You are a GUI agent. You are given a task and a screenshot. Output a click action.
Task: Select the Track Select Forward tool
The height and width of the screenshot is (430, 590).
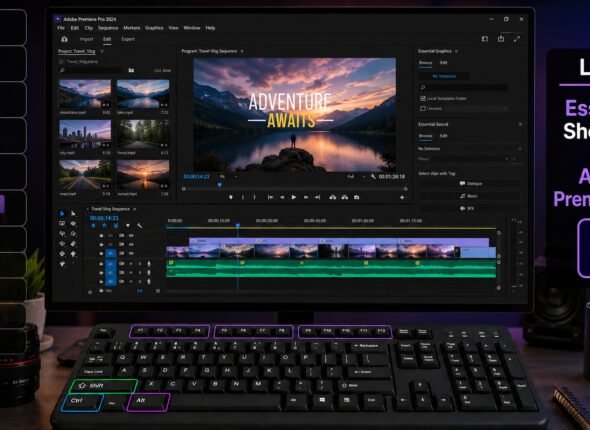pos(73,214)
